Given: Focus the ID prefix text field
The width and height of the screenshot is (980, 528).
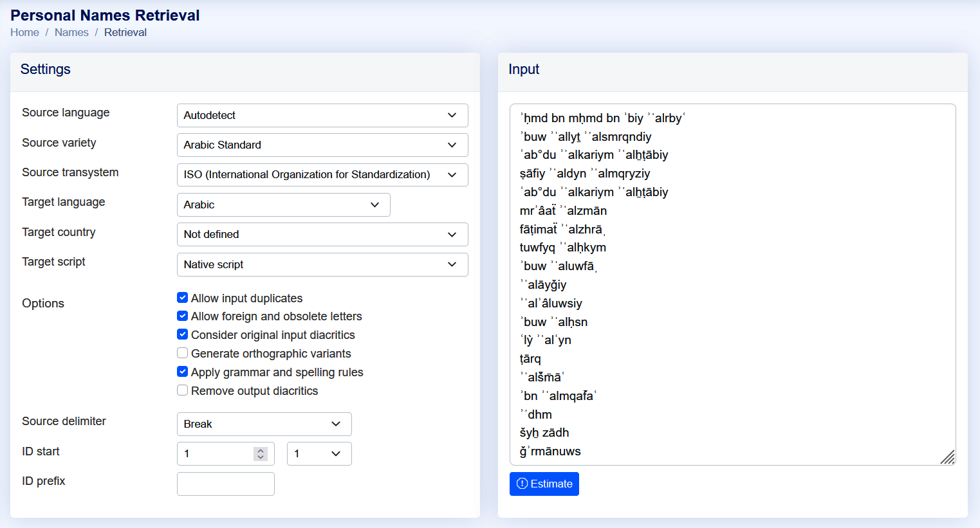Looking at the screenshot, I should pyautogui.click(x=226, y=484).
